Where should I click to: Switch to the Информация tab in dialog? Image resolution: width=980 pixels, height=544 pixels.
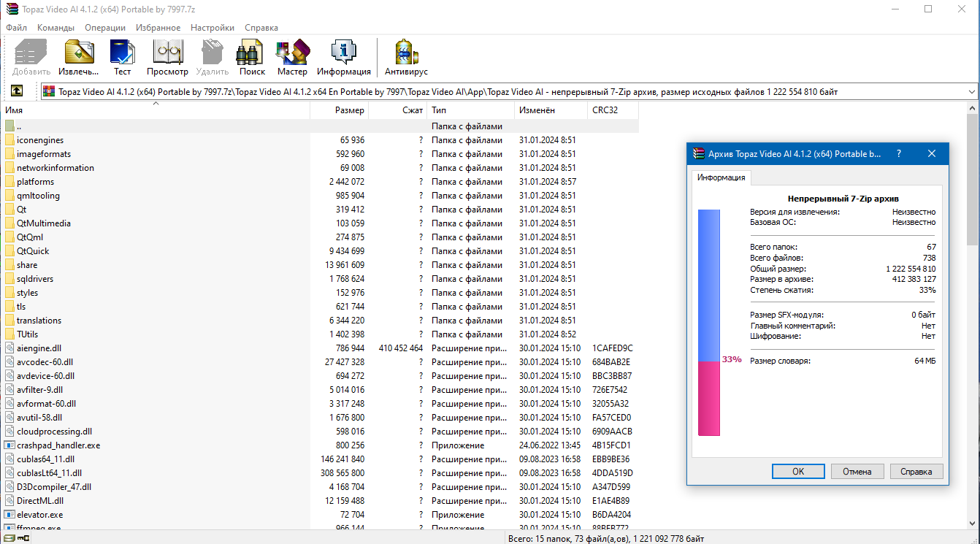723,177
